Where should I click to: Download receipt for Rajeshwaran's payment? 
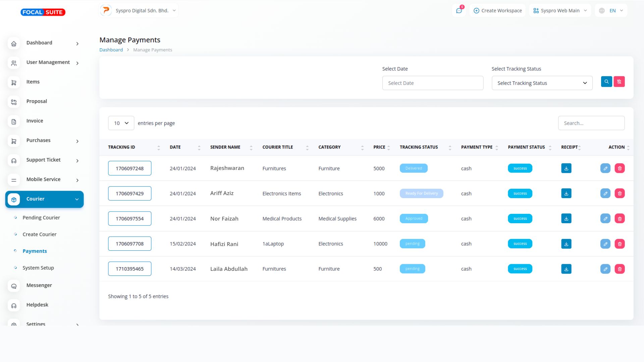(566, 168)
